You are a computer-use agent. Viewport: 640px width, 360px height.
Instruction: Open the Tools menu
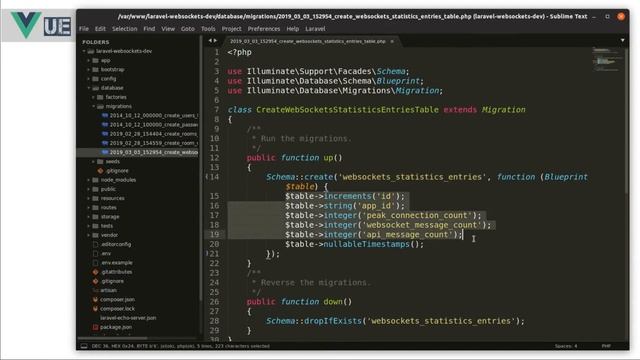[208, 29]
